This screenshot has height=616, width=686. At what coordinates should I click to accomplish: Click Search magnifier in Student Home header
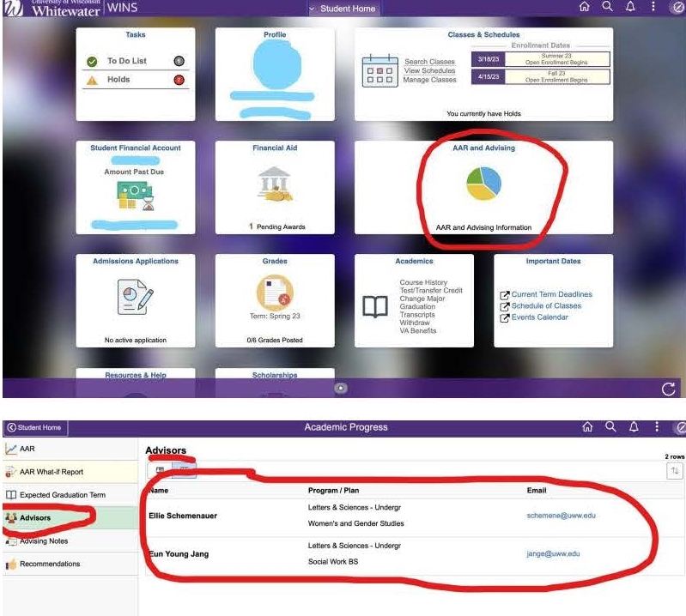tap(607, 6)
